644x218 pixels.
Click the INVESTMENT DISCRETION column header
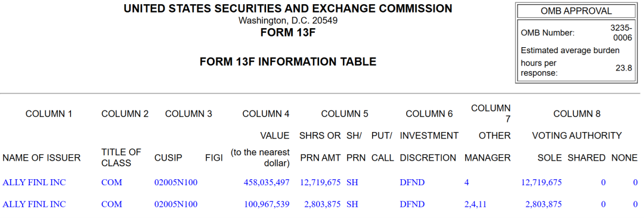pyautogui.click(x=429, y=146)
